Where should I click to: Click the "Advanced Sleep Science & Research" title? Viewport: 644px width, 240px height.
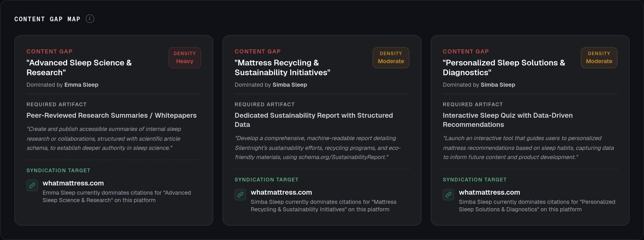[x=79, y=68]
